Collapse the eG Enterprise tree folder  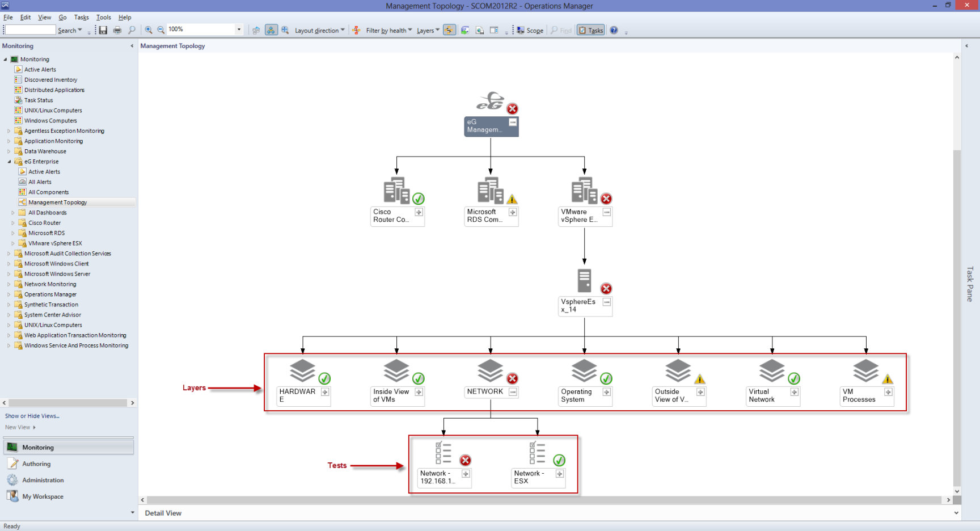(x=9, y=162)
